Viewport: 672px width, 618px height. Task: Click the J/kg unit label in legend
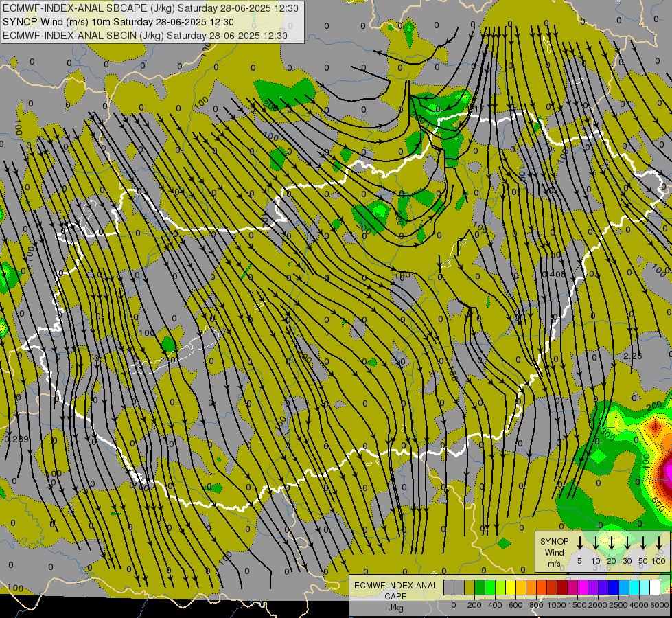(x=395, y=608)
